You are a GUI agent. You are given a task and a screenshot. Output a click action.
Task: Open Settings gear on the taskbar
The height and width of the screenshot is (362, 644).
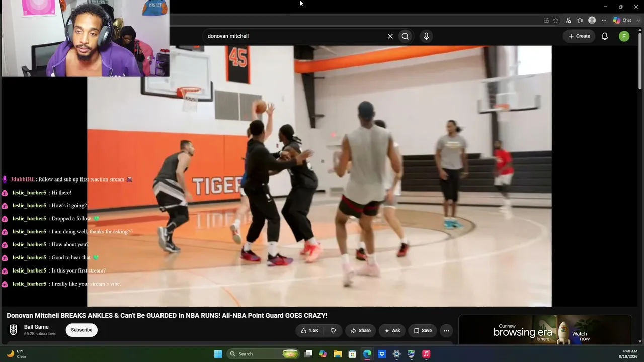click(x=396, y=354)
